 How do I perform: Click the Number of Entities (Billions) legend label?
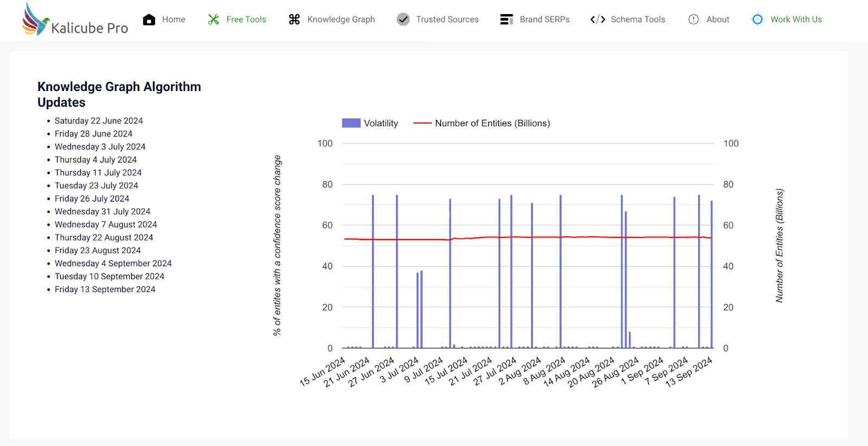(x=493, y=124)
